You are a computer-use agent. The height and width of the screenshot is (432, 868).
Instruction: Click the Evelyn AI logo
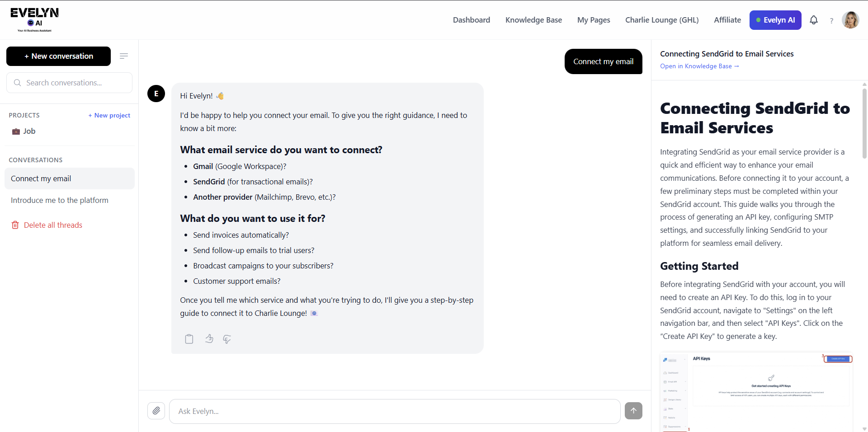(35, 20)
